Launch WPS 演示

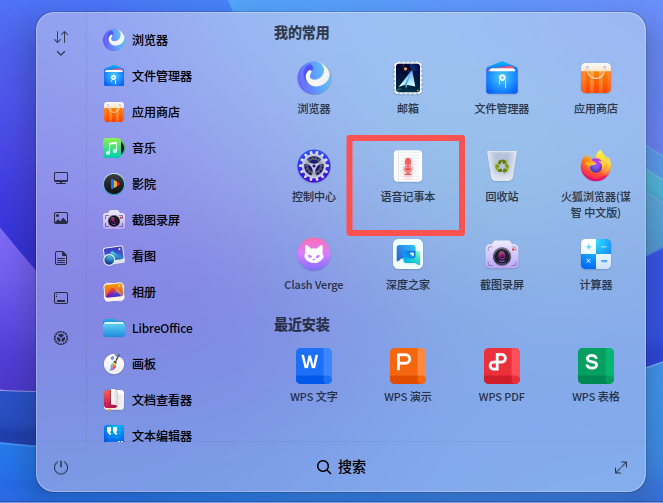click(x=408, y=375)
